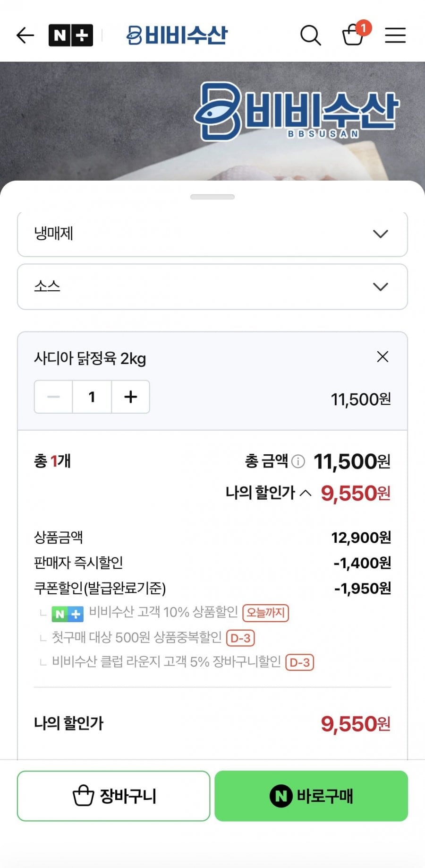Click the quantity field showing 1
The height and width of the screenshot is (868, 425).
tap(92, 397)
